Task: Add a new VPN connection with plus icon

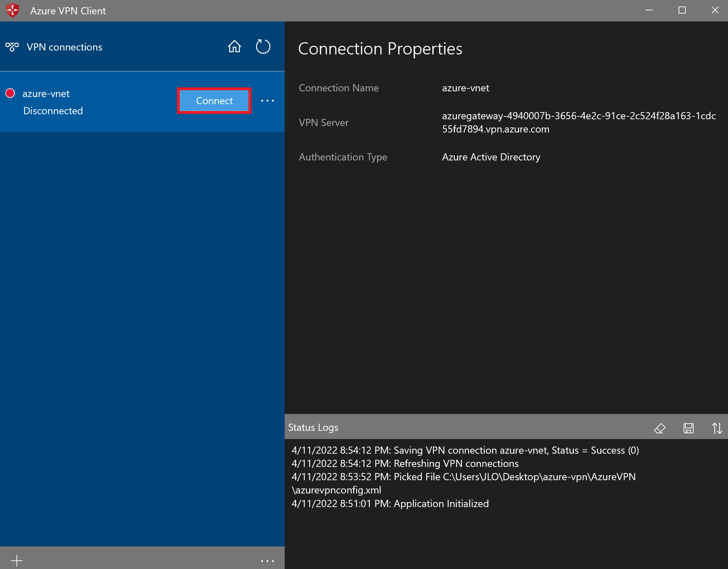Action: pyautogui.click(x=17, y=560)
